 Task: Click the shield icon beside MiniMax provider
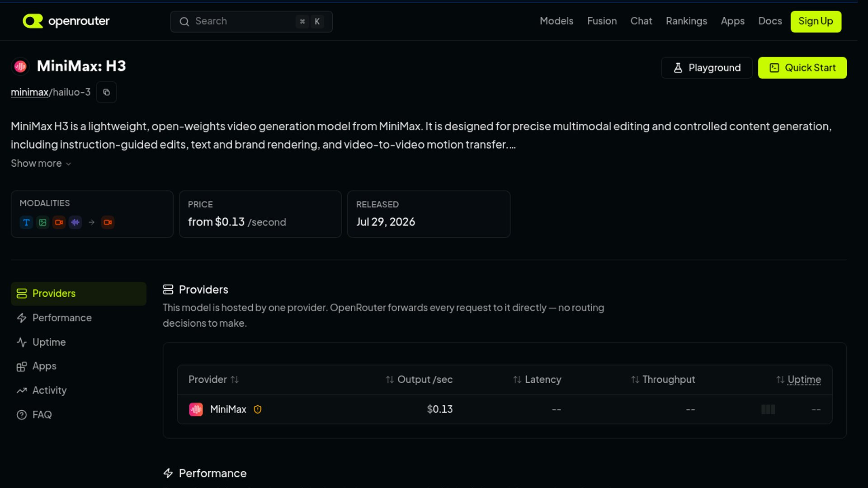[x=258, y=409]
